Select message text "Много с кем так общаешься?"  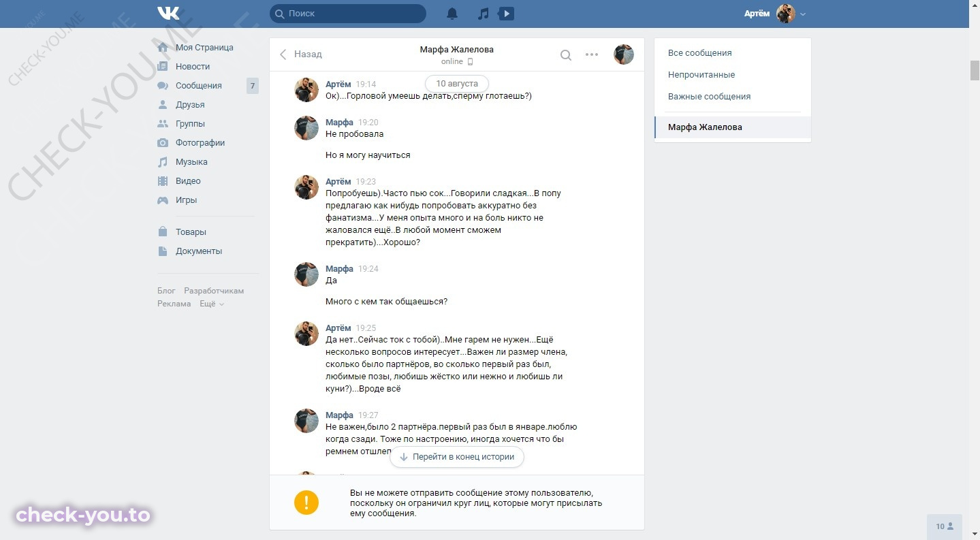pos(386,302)
